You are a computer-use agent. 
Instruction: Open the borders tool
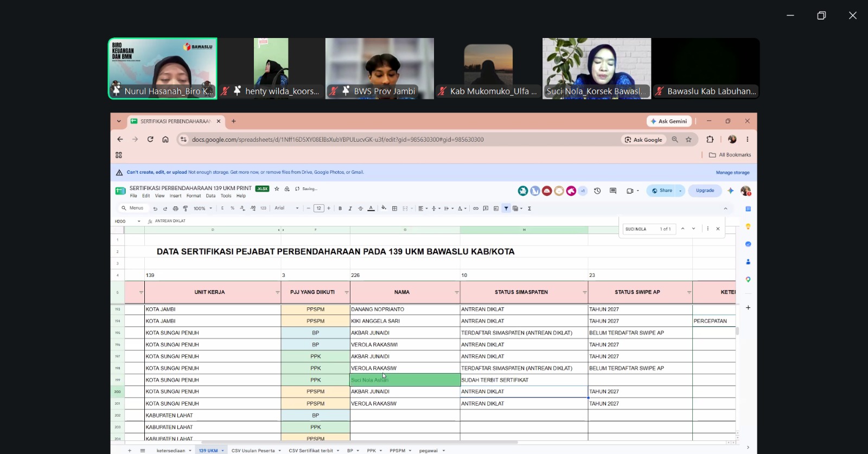tap(394, 209)
